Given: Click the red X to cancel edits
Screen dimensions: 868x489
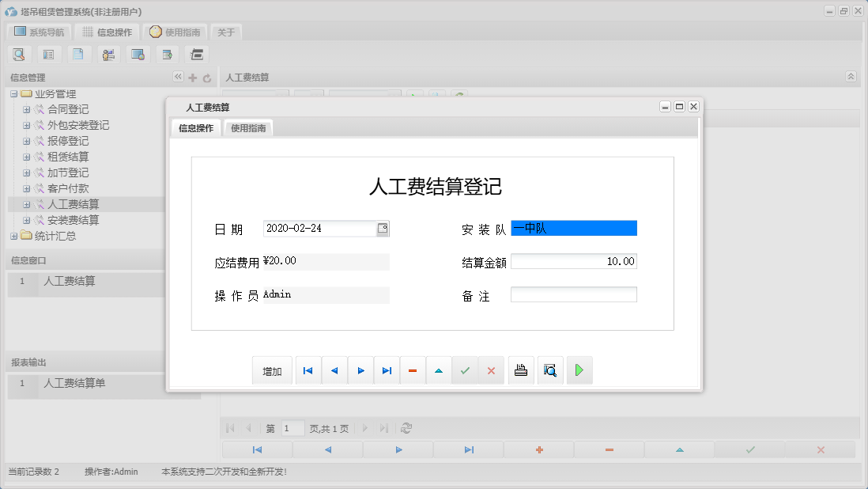Looking at the screenshot, I should [x=491, y=370].
